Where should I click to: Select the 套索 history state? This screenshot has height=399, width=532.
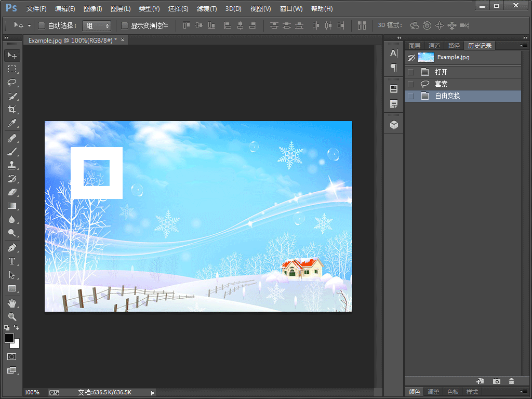(463, 84)
